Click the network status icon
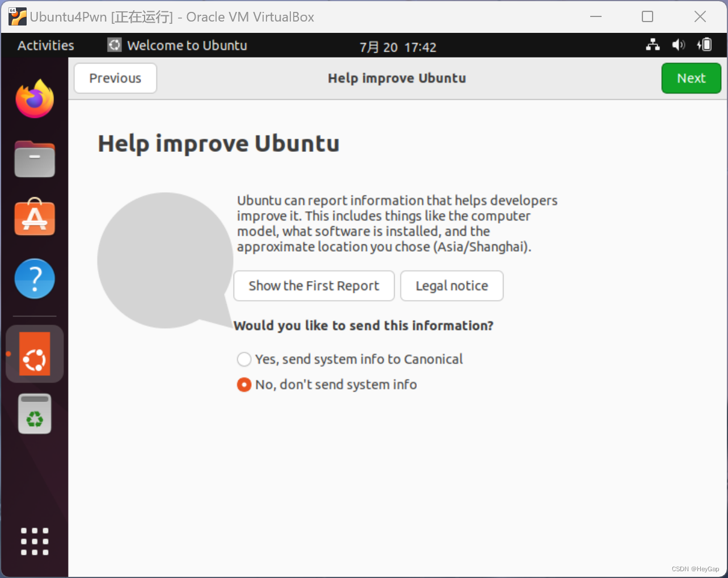 tap(653, 45)
